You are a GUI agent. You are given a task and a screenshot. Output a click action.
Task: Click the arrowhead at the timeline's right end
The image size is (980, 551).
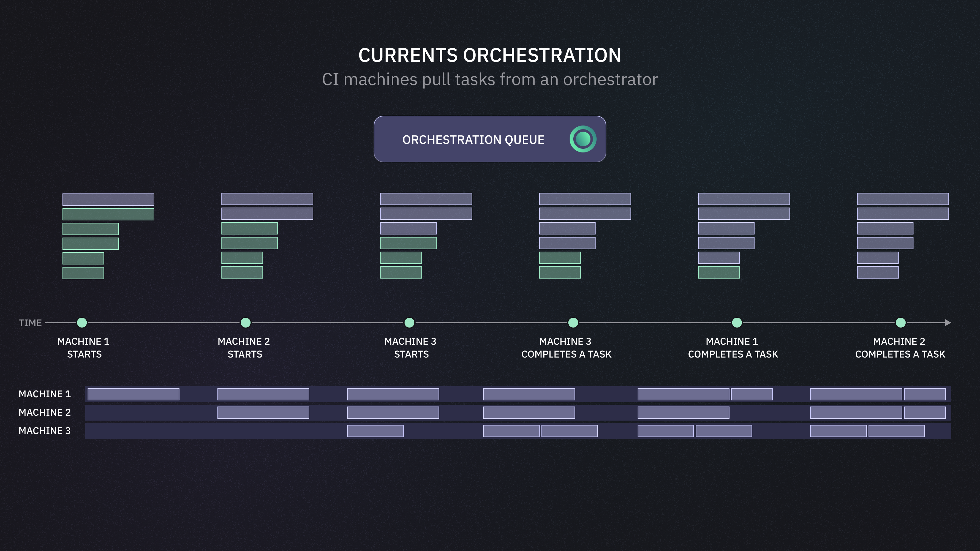948,323
